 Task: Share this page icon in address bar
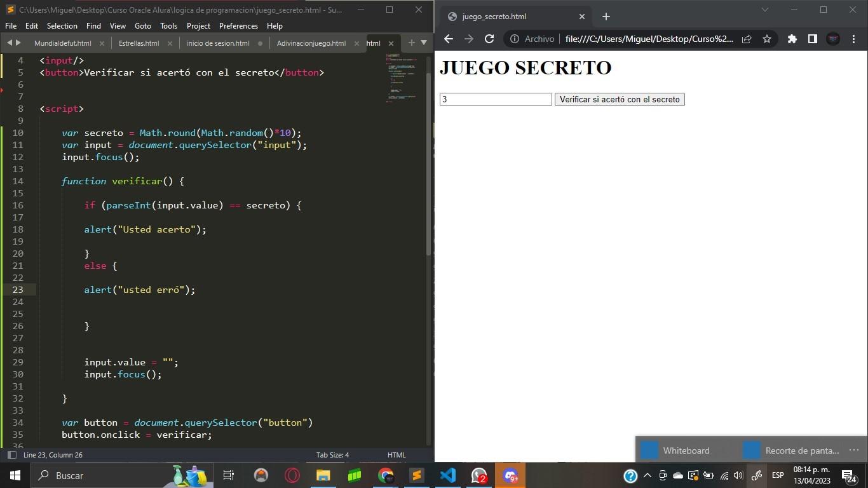[x=747, y=39]
